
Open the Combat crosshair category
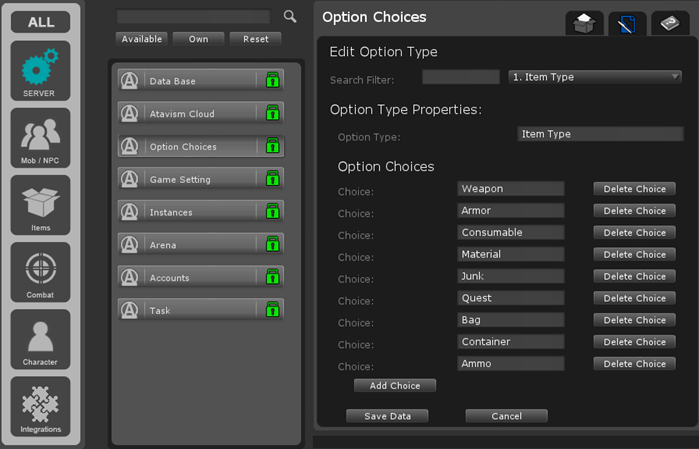[x=41, y=272]
